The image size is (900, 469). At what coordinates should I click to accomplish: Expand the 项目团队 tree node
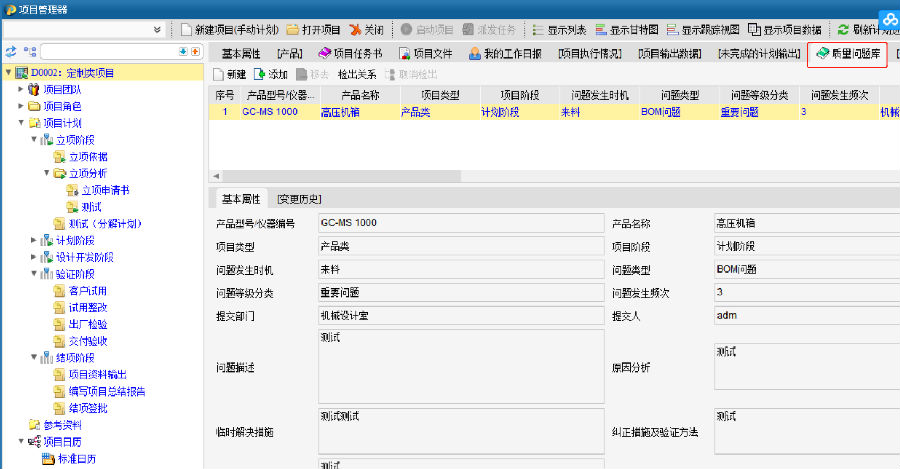pyautogui.click(x=21, y=90)
